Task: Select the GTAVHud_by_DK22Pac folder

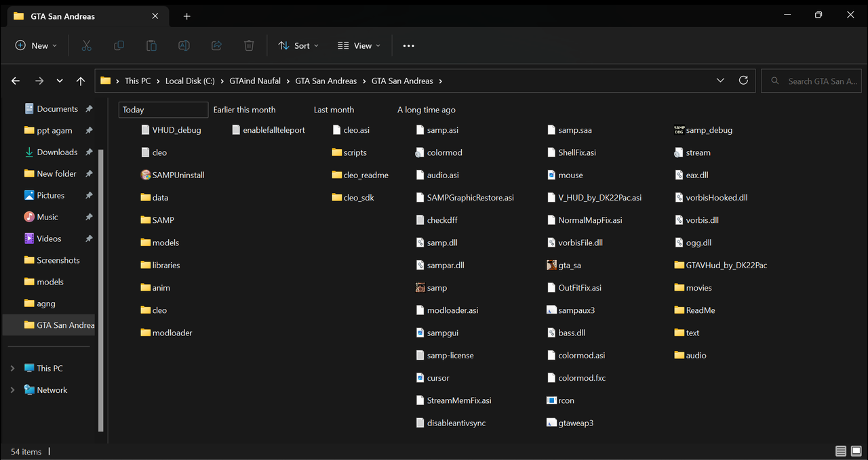Action: pos(721,265)
